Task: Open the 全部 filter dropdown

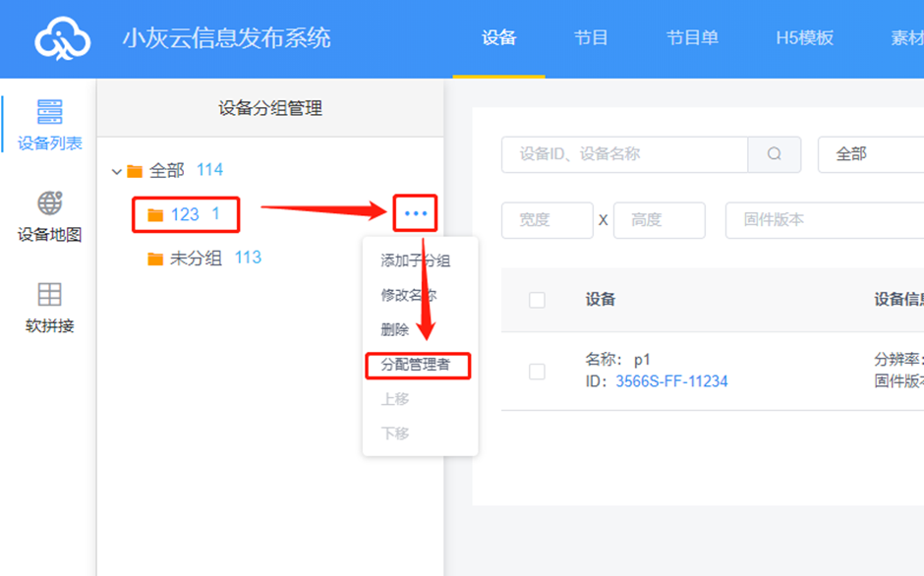Action: tap(870, 154)
